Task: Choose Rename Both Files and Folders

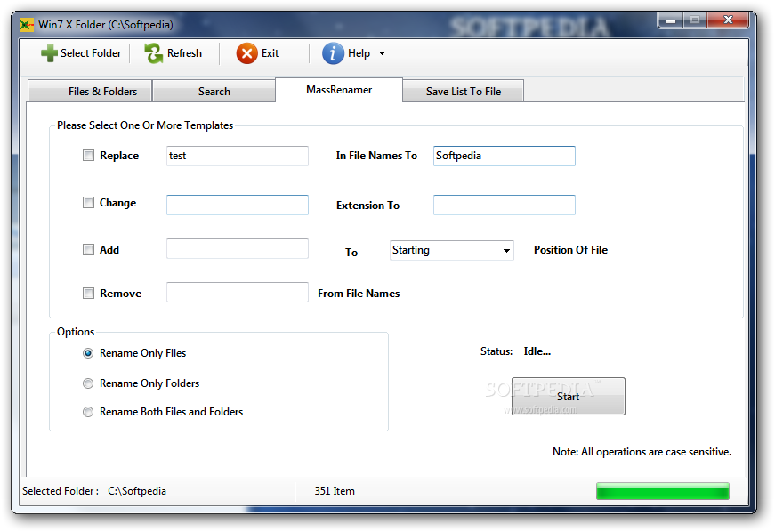Action: tap(88, 412)
